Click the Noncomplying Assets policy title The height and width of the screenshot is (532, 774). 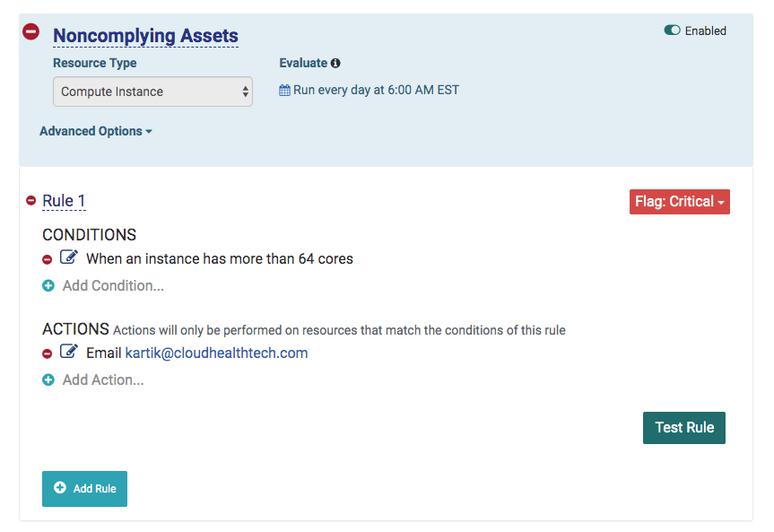point(145,37)
